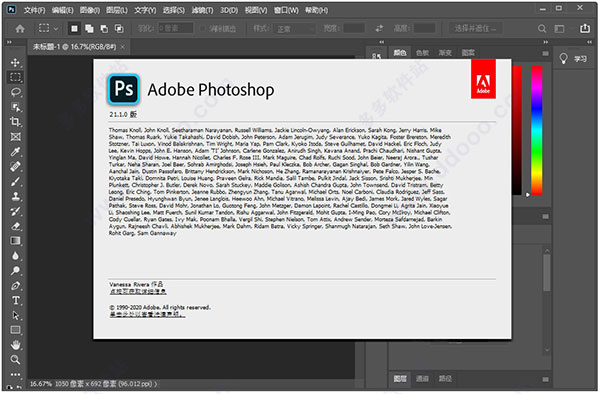Select the Object Selection tool
Image resolution: width=600 pixels, height=394 pixels.
click(x=15, y=107)
